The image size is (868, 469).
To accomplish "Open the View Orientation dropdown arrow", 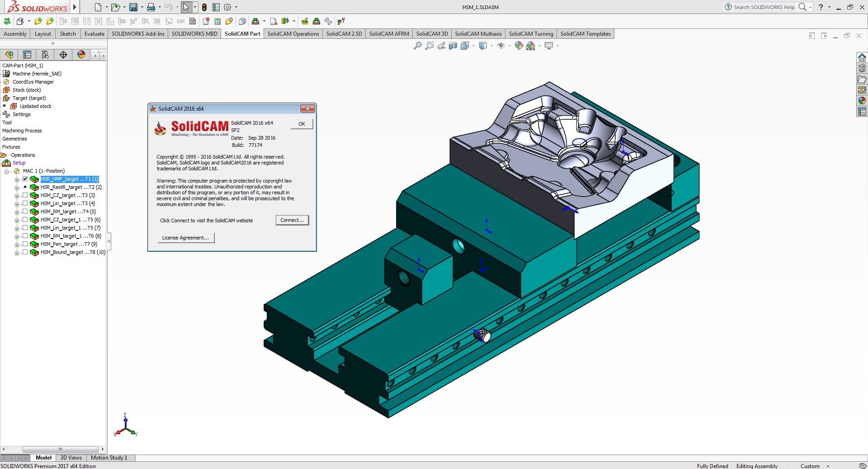I will coord(473,46).
